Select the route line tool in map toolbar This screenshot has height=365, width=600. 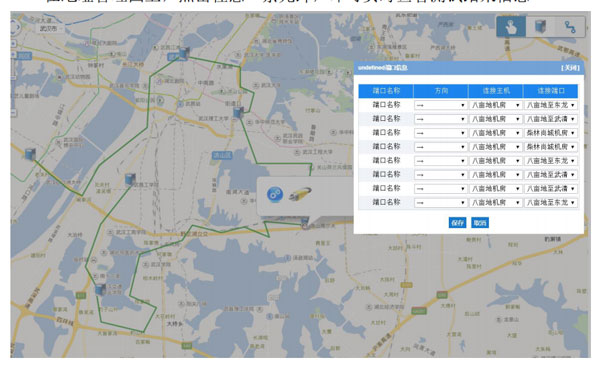[x=570, y=27]
